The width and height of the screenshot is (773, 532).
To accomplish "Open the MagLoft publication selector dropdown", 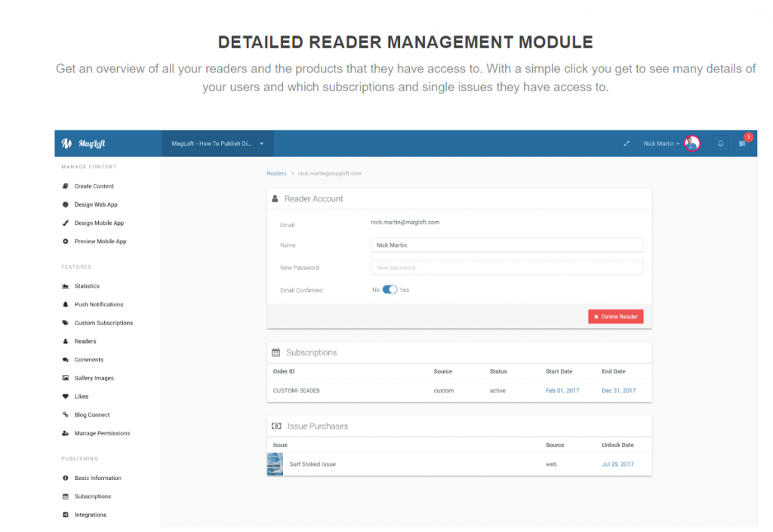I will [x=217, y=143].
